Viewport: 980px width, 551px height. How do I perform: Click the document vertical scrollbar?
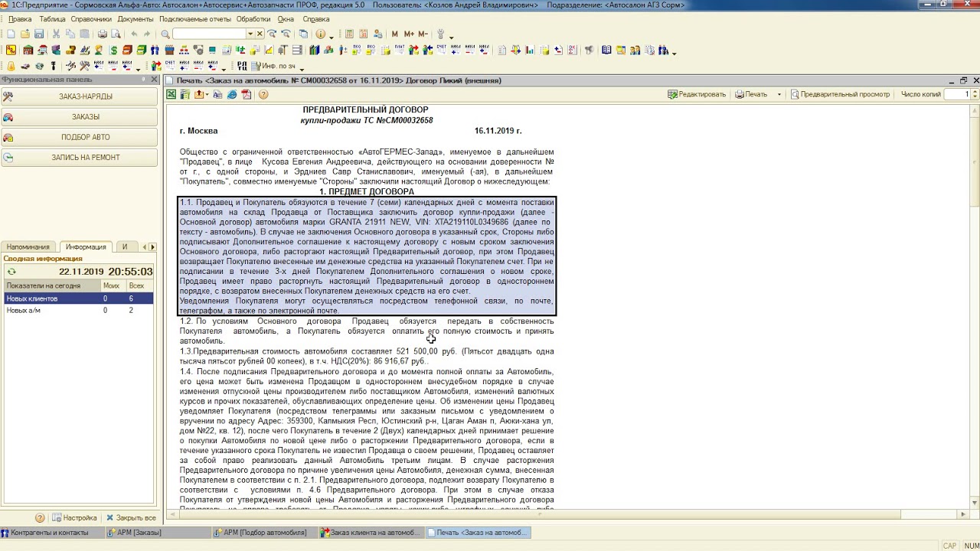(975, 306)
